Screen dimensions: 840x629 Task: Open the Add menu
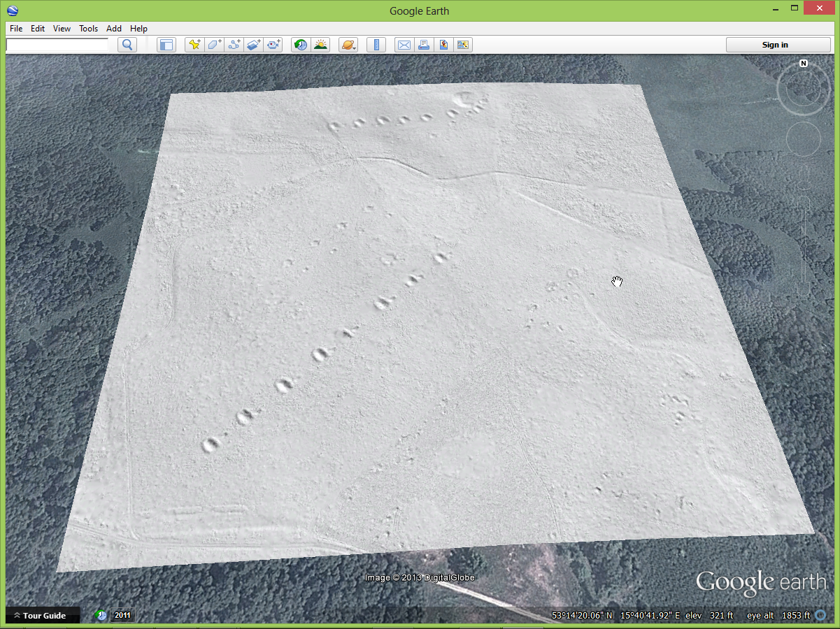click(113, 29)
